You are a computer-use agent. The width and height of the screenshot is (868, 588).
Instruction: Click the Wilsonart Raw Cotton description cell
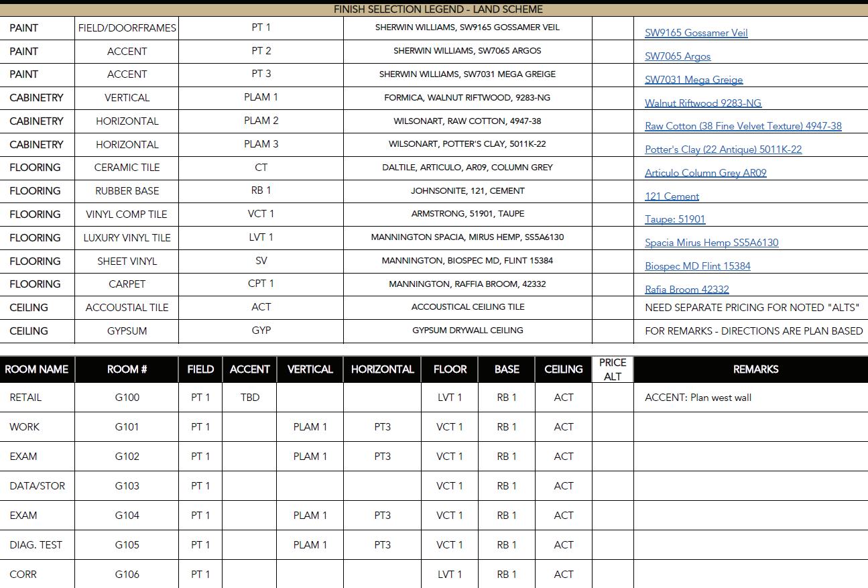467,121
